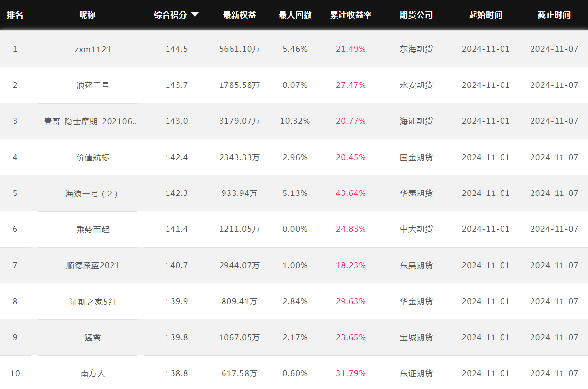Click return rate 29.63%
Screen dimensions: 588x389
[351, 301]
